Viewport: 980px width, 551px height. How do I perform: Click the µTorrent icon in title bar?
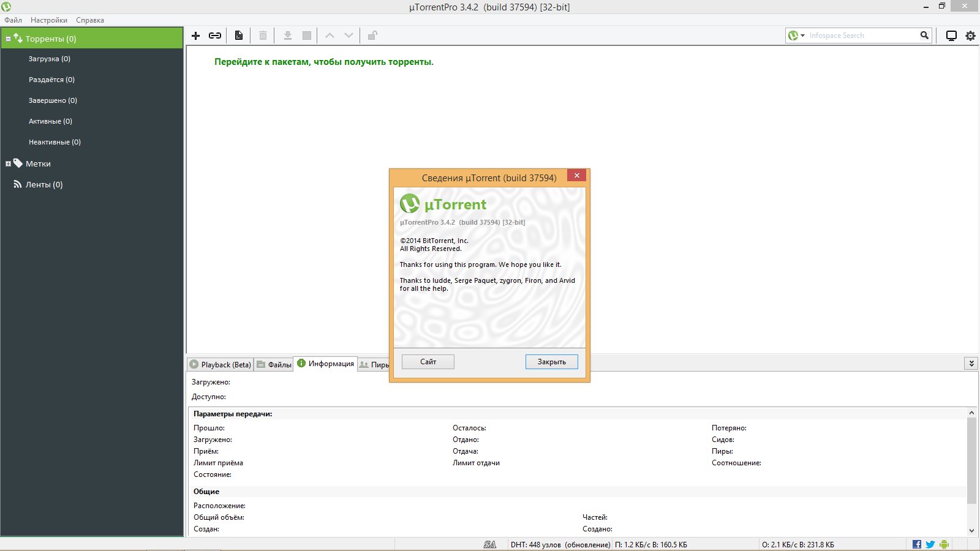coord(6,7)
